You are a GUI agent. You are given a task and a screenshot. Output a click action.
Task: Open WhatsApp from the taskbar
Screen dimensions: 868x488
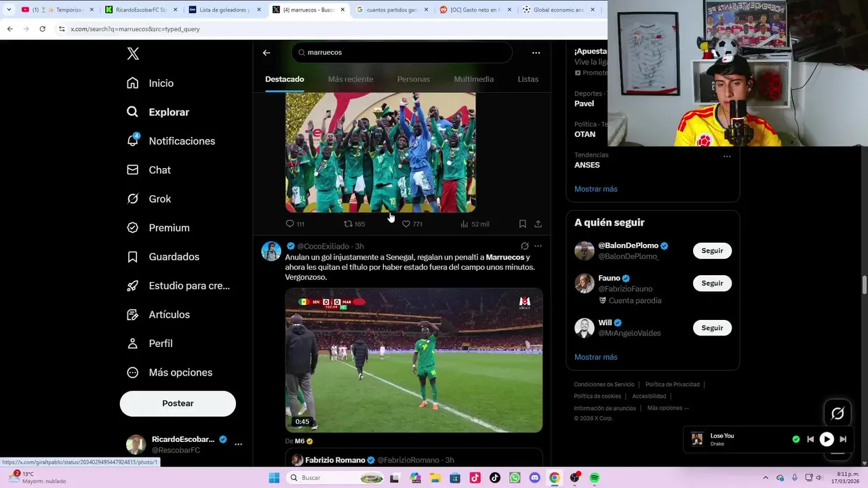pos(515,478)
